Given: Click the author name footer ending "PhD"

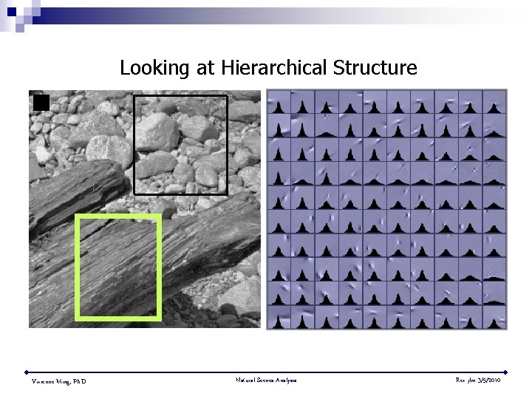Looking at the screenshot, I should (x=58, y=381).
